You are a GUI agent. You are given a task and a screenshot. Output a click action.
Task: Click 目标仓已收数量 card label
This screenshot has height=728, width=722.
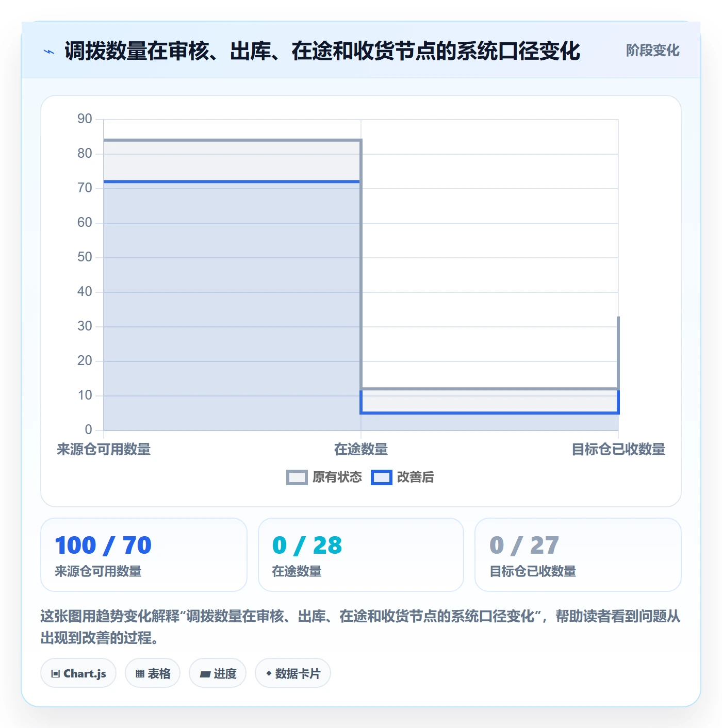click(533, 571)
